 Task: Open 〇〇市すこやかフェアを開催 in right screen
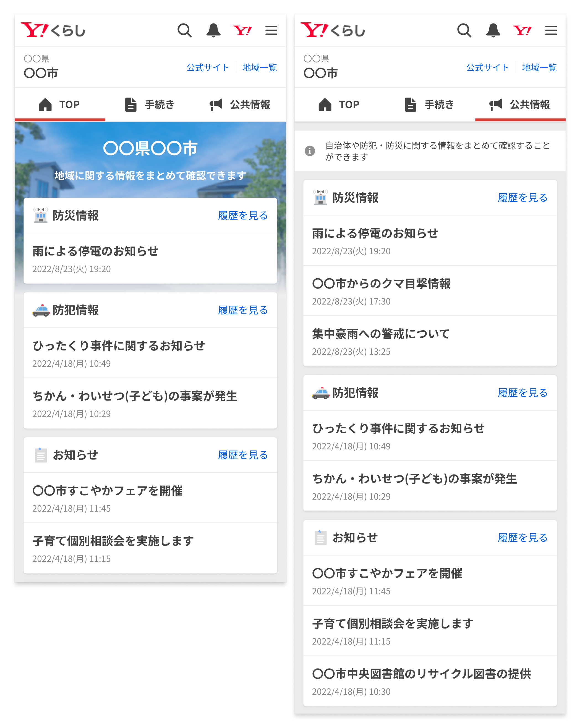tap(430, 580)
